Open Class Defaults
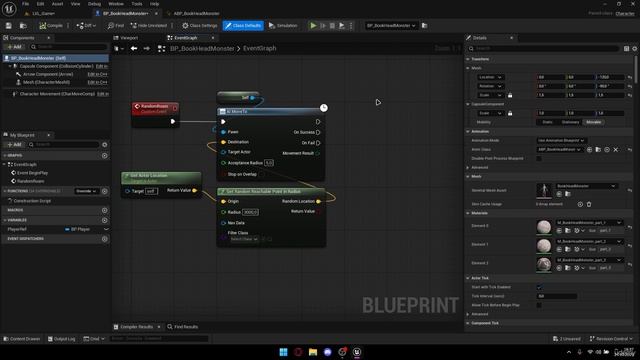This screenshot has height=360, width=640. (x=243, y=26)
